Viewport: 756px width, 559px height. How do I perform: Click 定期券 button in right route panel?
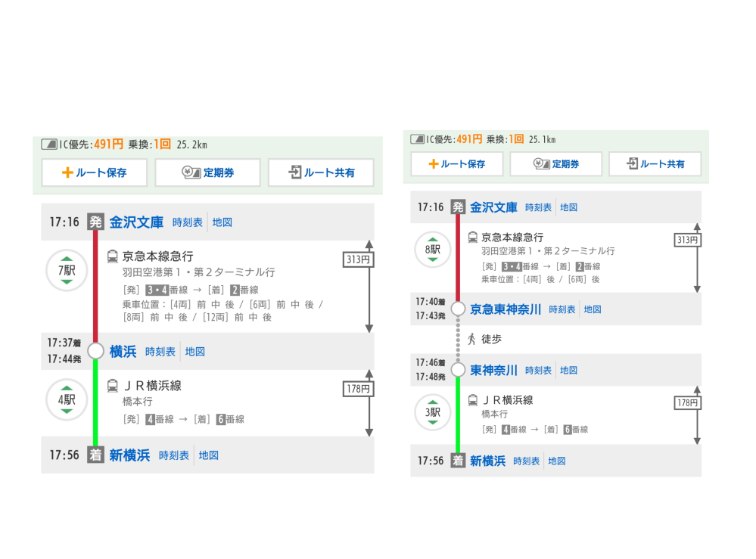[556, 164]
